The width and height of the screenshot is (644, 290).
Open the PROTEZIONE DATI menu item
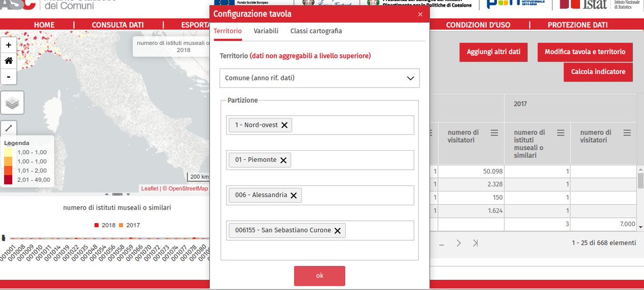coord(577,25)
